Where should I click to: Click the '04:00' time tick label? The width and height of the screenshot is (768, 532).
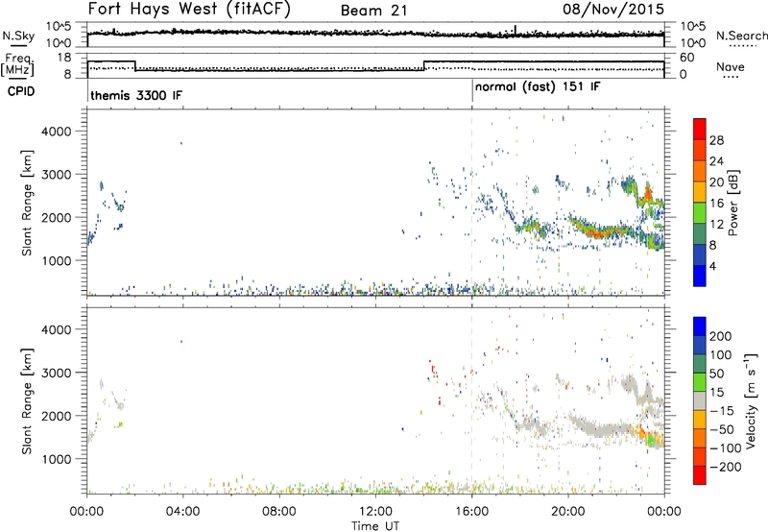coord(182,512)
